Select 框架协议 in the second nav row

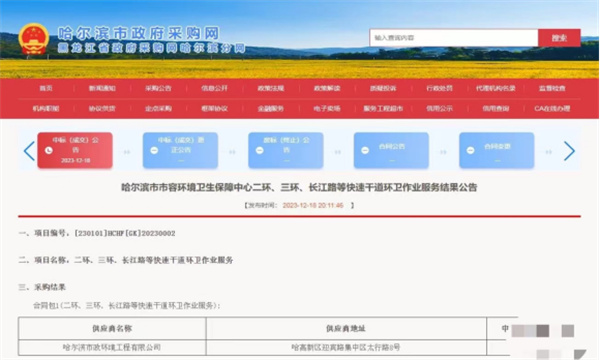coord(214,109)
